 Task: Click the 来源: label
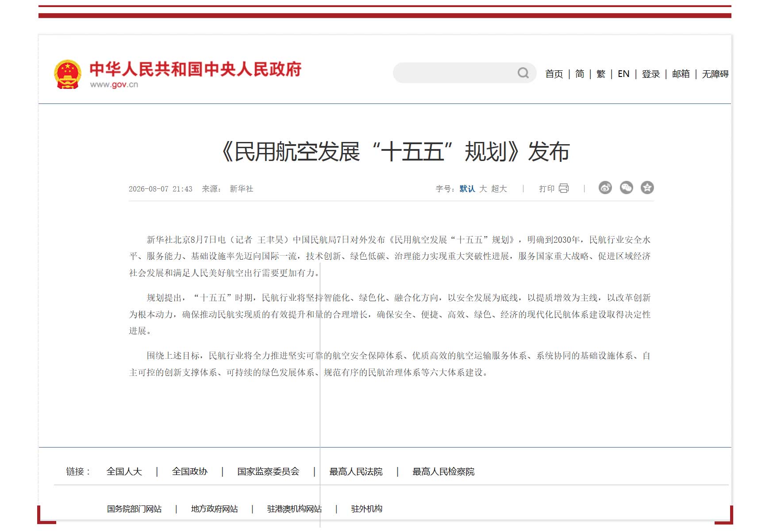click(212, 189)
